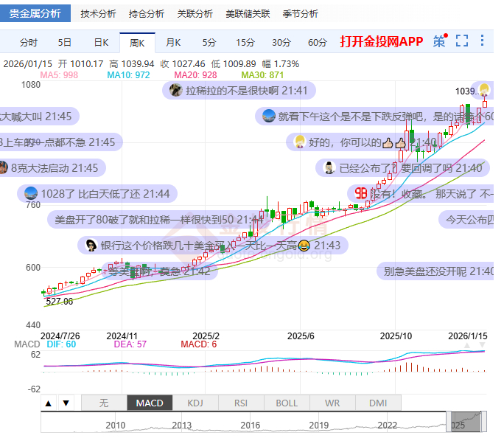Select the 30分 chart period
This screenshot has height=441, width=504.
coord(281,43)
